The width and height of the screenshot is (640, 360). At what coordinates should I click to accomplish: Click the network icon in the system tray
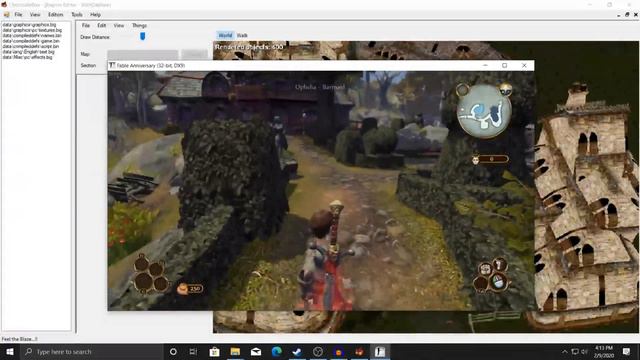(575, 351)
